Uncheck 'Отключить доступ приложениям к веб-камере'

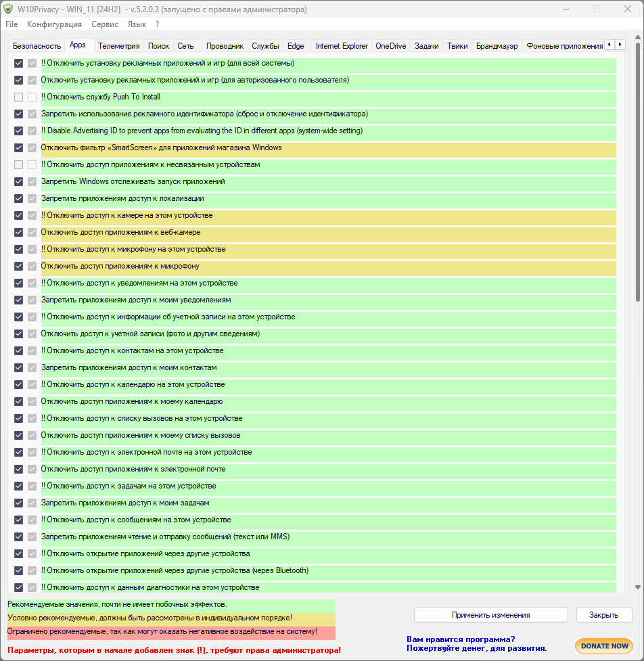click(x=18, y=232)
